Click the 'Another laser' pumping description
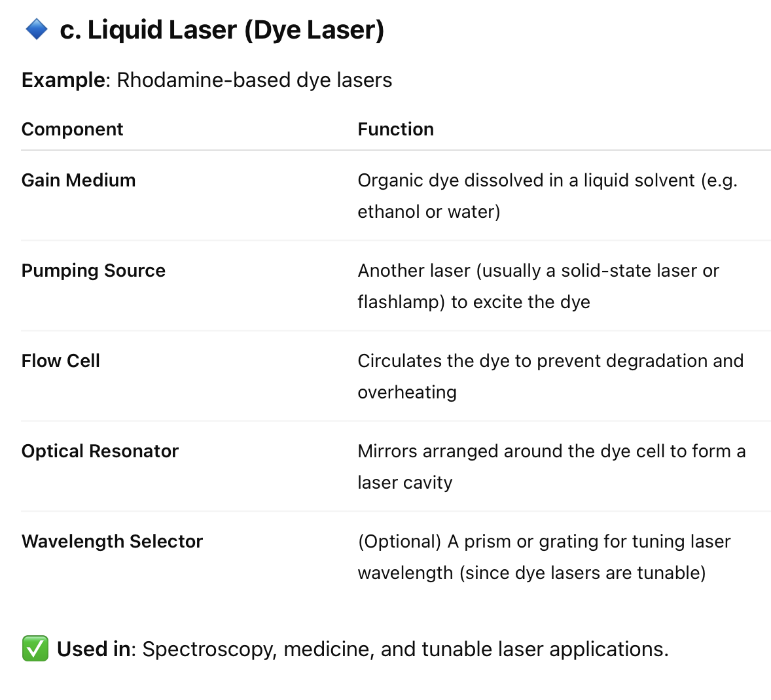The height and width of the screenshot is (700, 771). 539,286
